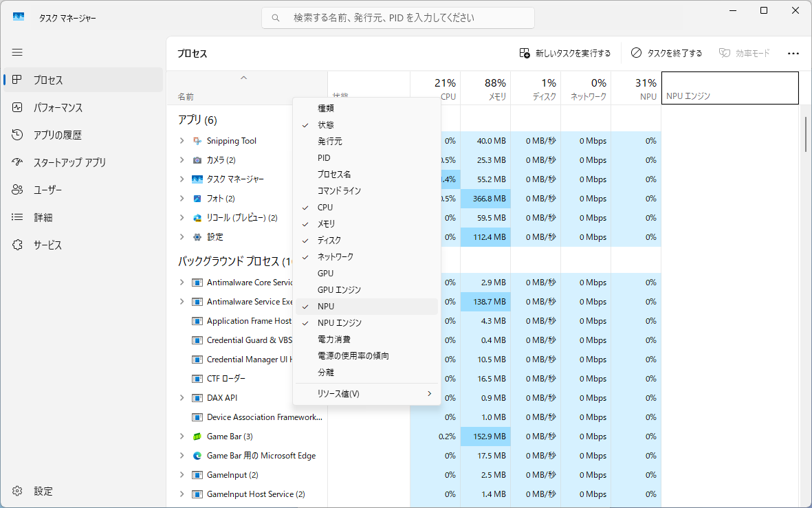The width and height of the screenshot is (812, 508).
Task: Expand the DAX API process row
Action: pos(182,398)
